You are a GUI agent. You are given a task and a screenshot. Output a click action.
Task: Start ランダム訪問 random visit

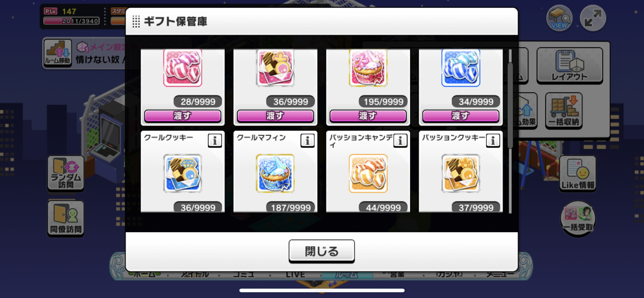[66, 173]
